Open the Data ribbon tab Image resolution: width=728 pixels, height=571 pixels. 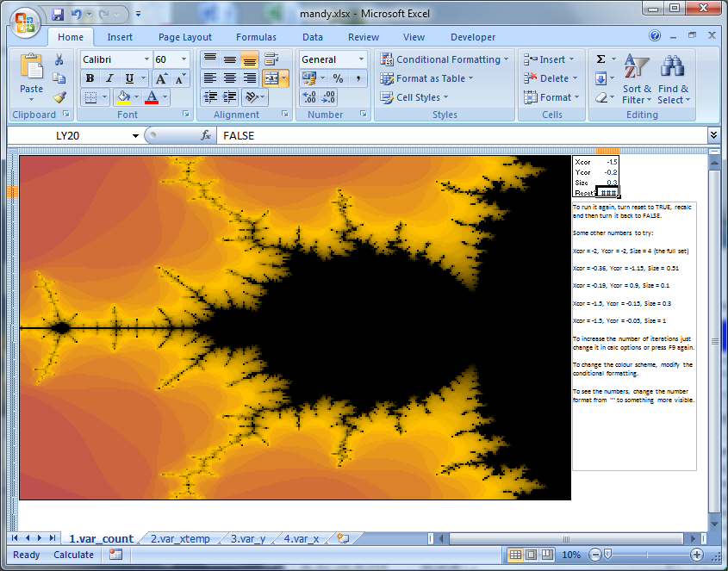[x=313, y=37]
